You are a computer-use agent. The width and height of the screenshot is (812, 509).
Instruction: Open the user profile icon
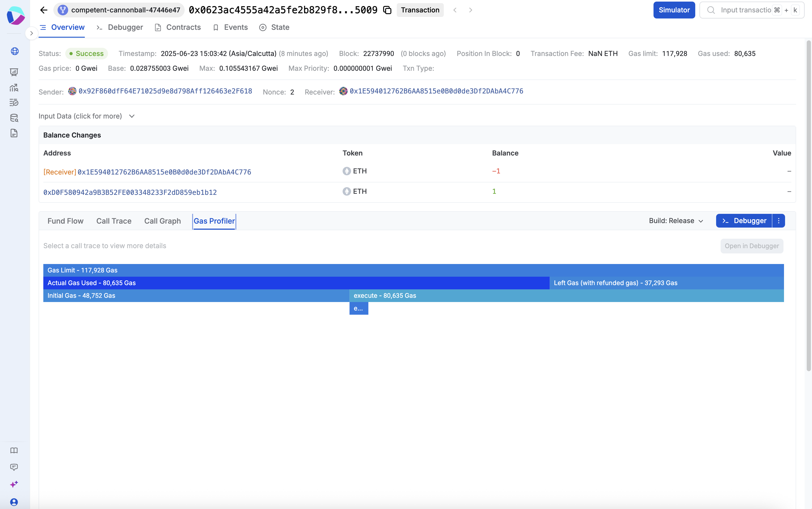[14, 502]
